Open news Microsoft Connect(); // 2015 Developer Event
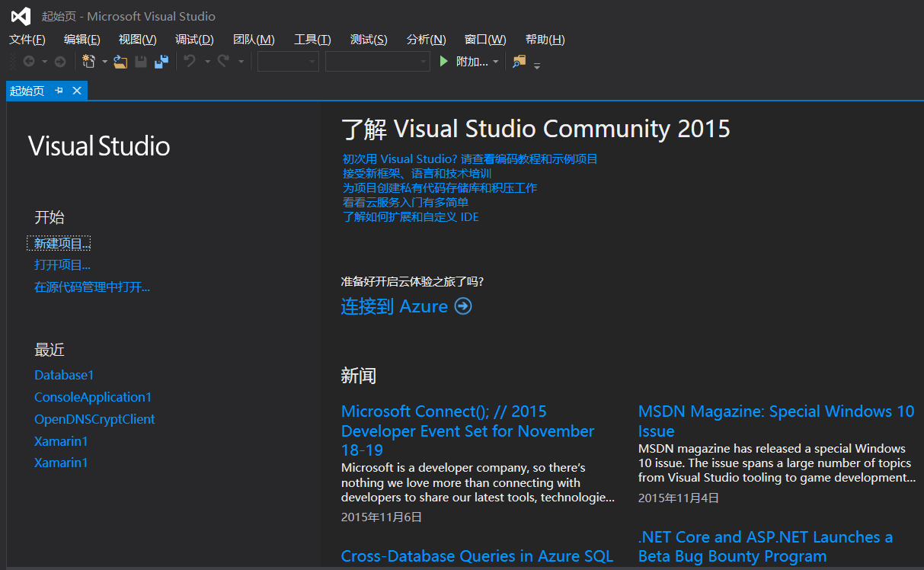Image resolution: width=924 pixels, height=570 pixels. [x=468, y=431]
